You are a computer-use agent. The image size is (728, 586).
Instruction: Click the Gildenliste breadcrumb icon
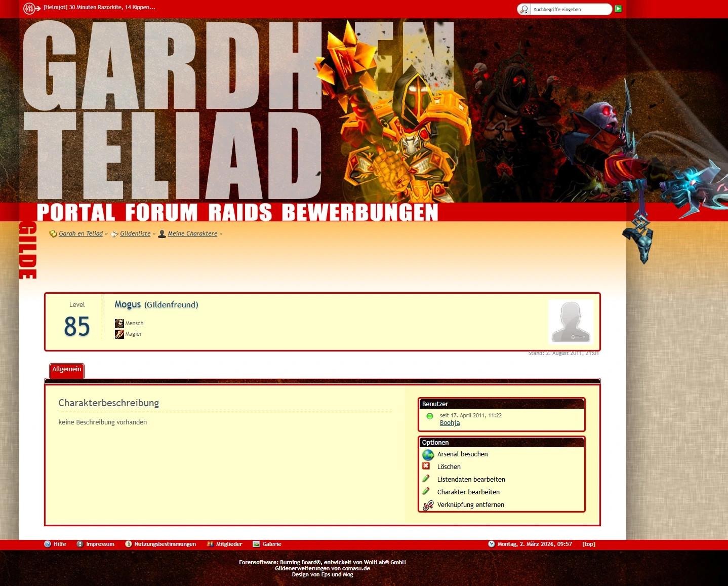click(114, 234)
